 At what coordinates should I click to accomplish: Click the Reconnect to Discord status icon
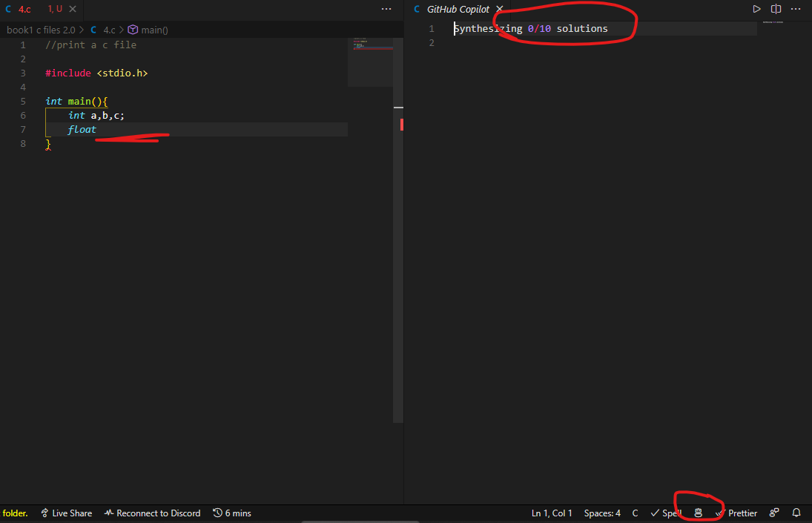[153, 513]
